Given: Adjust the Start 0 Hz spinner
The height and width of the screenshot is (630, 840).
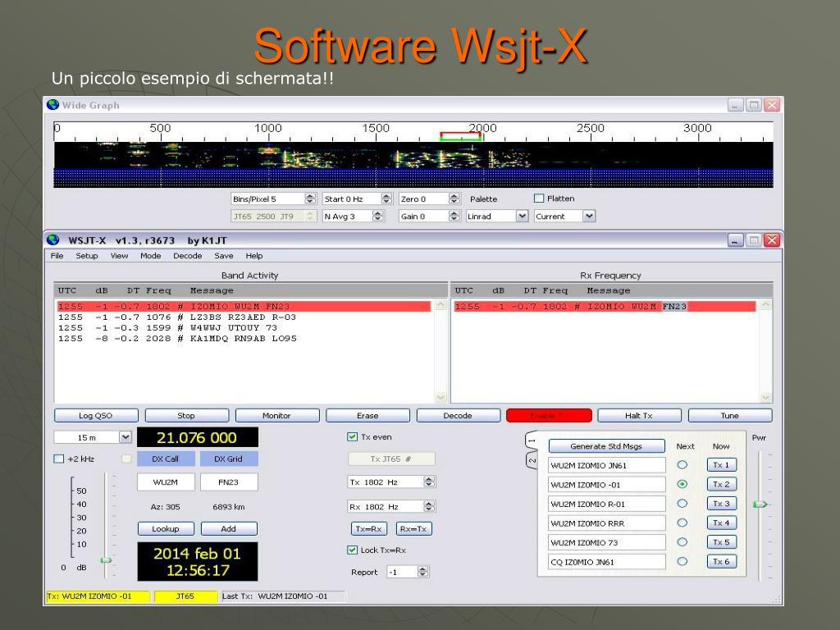Looking at the screenshot, I should tap(387, 199).
